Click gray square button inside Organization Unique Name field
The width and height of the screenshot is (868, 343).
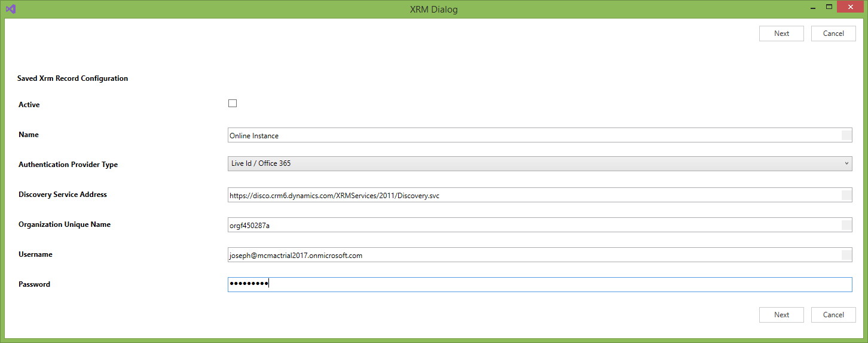pos(846,225)
